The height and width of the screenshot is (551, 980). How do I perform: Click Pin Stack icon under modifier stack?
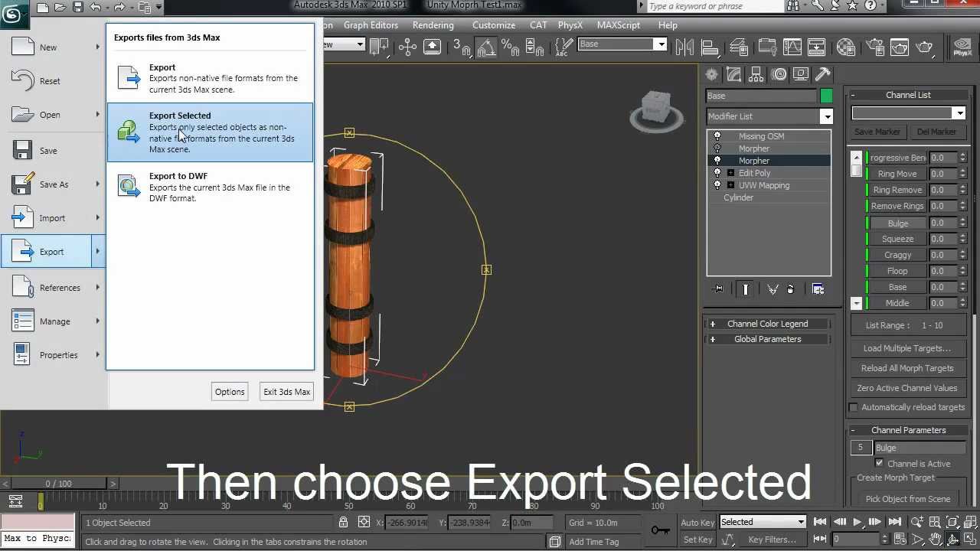point(718,289)
